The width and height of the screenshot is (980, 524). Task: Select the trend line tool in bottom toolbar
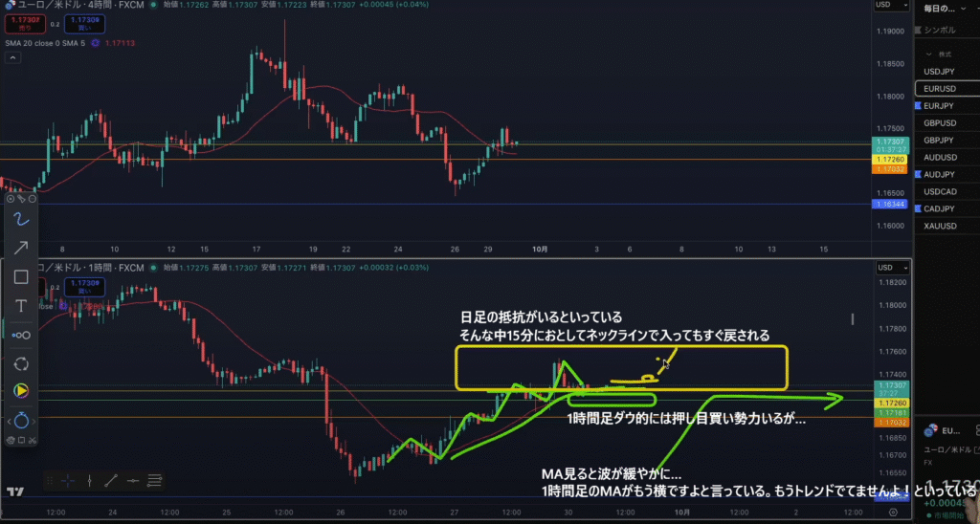(x=111, y=480)
